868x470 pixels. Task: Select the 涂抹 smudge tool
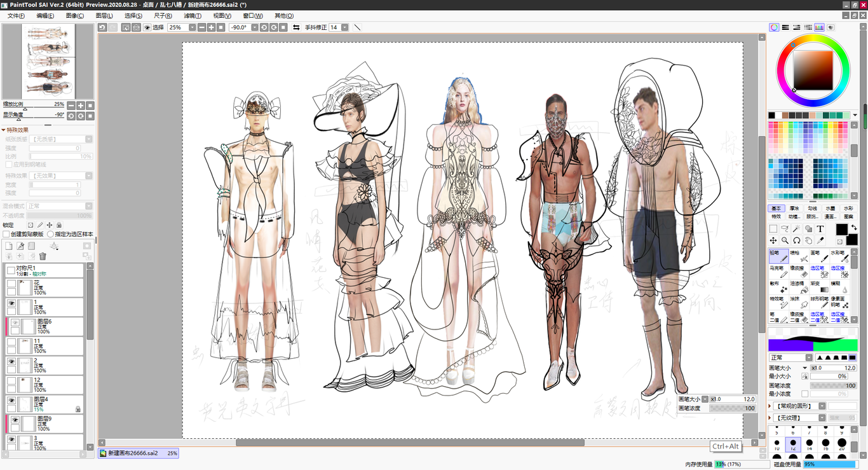click(x=798, y=302)
